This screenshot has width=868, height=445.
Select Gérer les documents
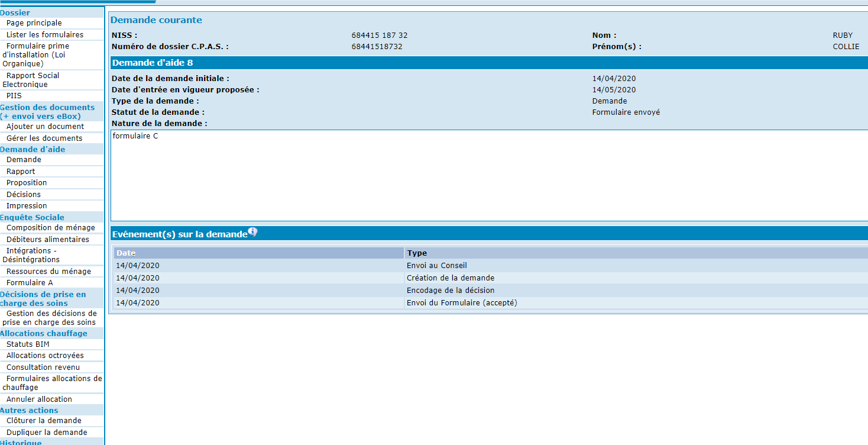coord(44,138)
